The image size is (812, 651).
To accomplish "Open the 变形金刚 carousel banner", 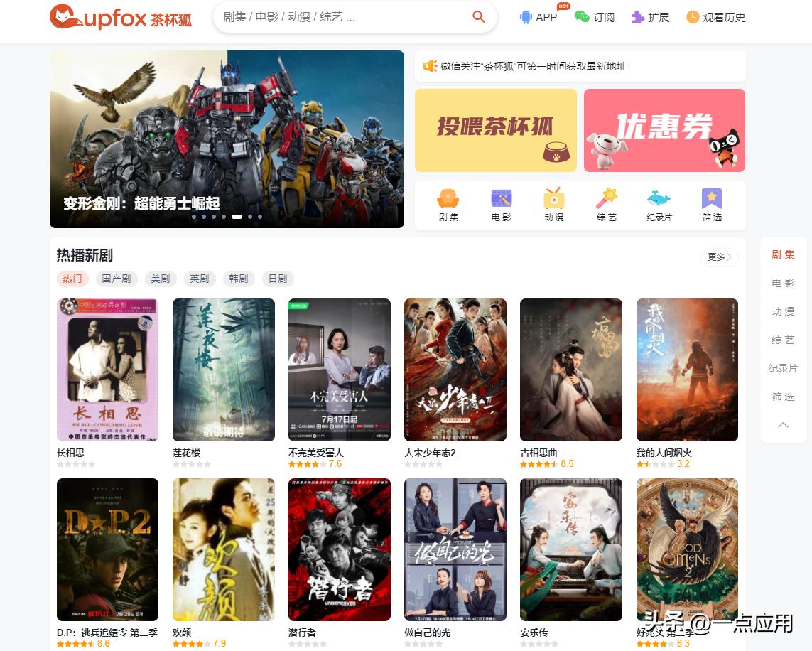I will (227, 139).
